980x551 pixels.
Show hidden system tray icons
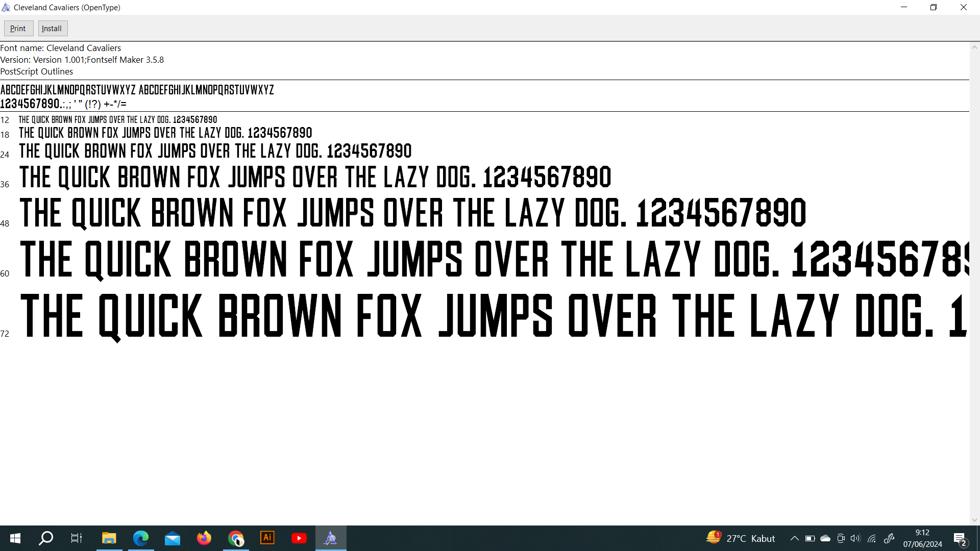click(795, 538)
